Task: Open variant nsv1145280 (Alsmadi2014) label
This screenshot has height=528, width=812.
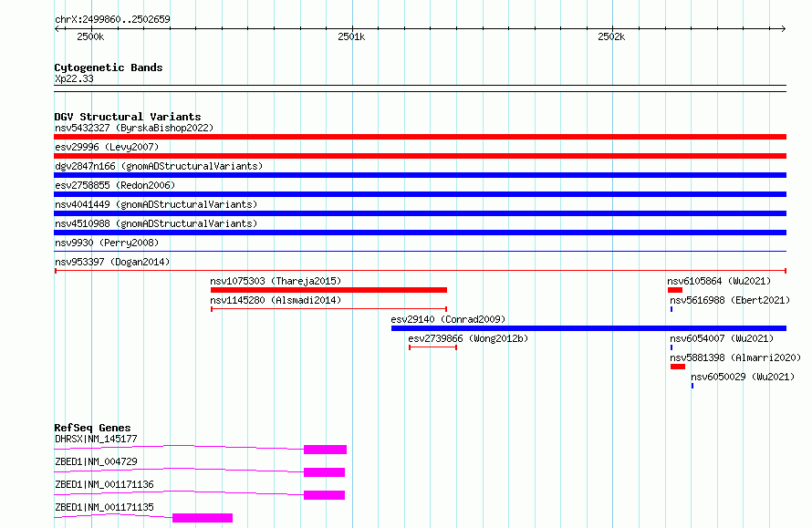Action: [276, 300]
